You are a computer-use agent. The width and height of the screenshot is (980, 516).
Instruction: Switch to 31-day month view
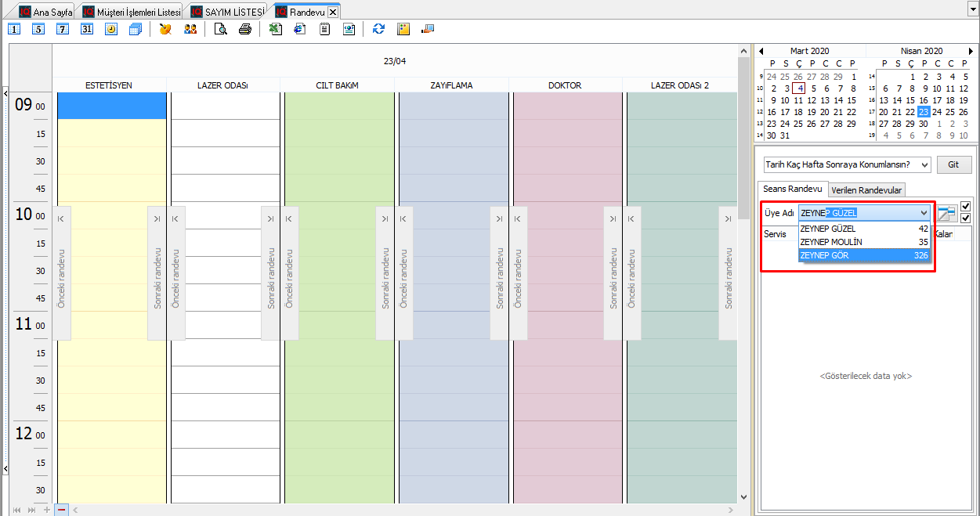(x=87, y=29)
